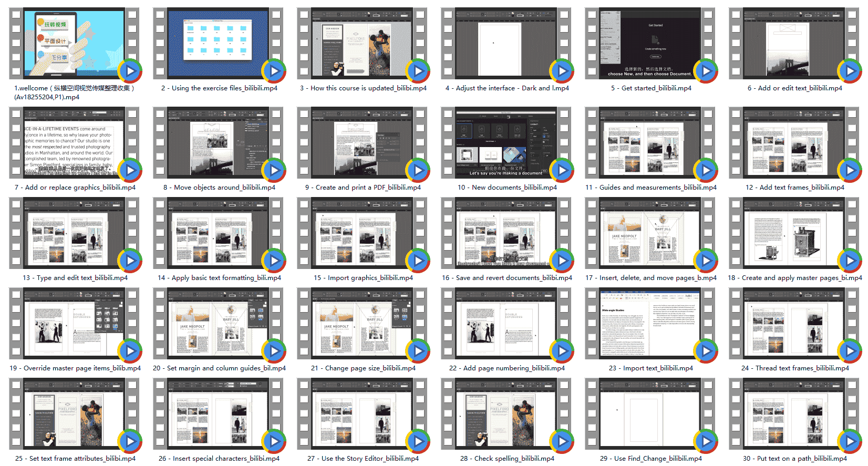Select the 'Adjust the interface' video thumbnail
Image resolution: width=868 pixels, height=466 pixels.
coord(506,44)
